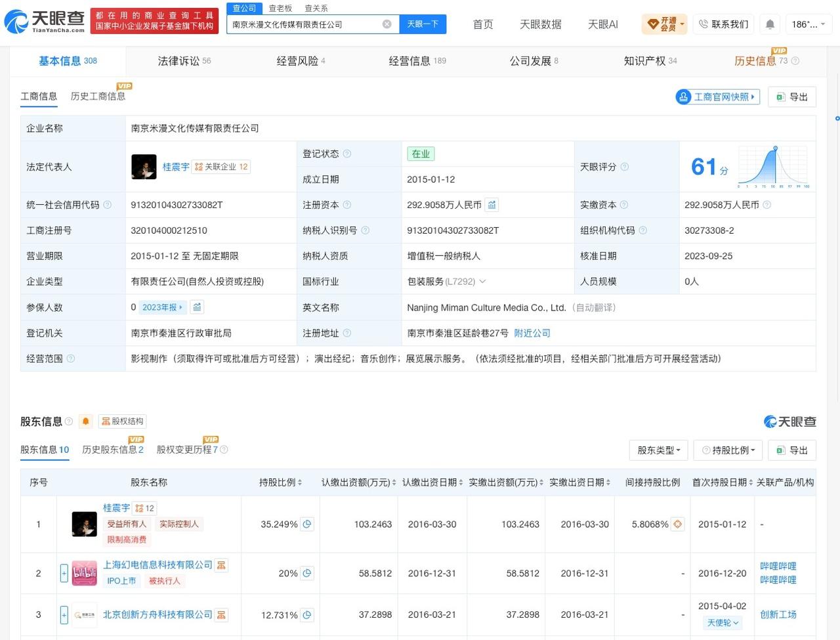
Task: Open 联系我们 in the header
Action: 723,24
